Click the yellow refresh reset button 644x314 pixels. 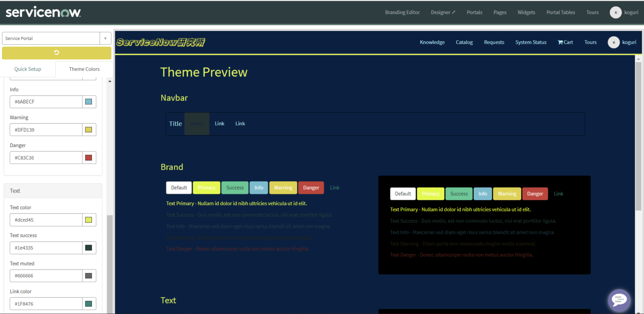click(57, 53)
